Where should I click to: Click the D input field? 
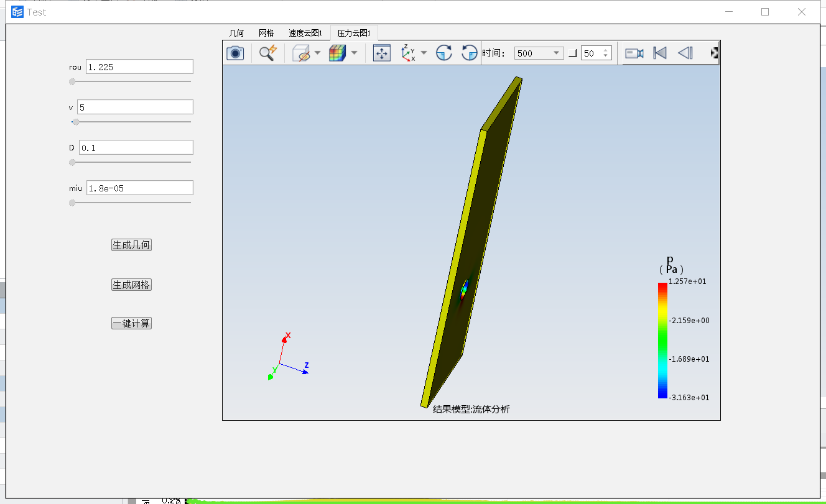[x=136, y=147]
